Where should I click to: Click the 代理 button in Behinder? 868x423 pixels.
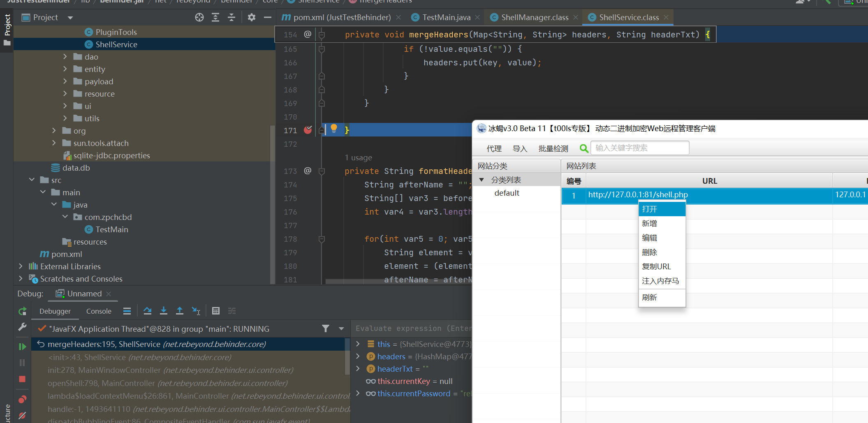click(494, 148)
